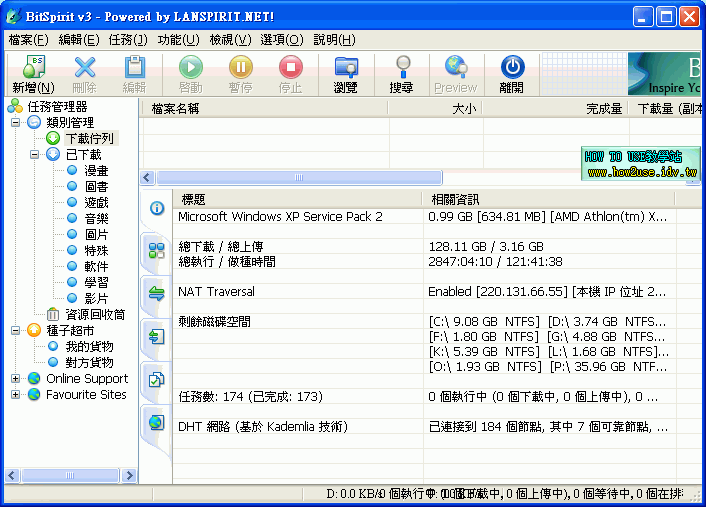Click the 標題 column header
The height and width of the screenshot is (507, 706).
click(x=297, y=199)
